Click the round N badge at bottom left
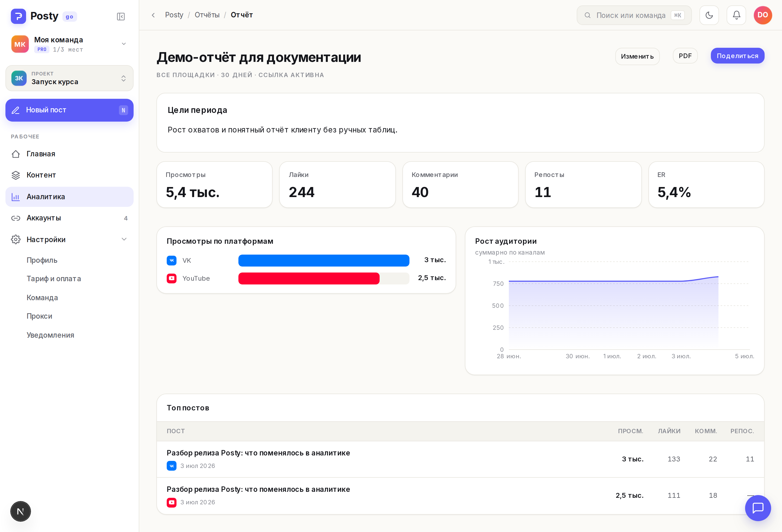 pyautogui.click(x=21, y=511)
